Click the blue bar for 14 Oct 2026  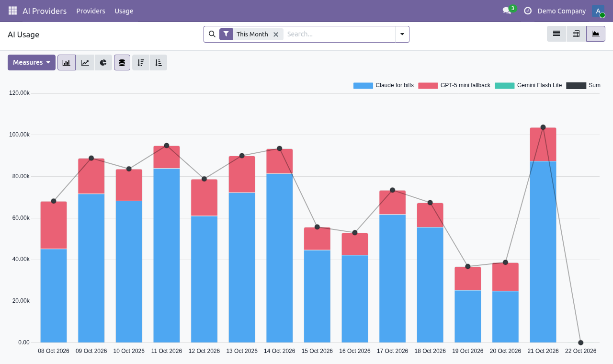coord(280,258)
